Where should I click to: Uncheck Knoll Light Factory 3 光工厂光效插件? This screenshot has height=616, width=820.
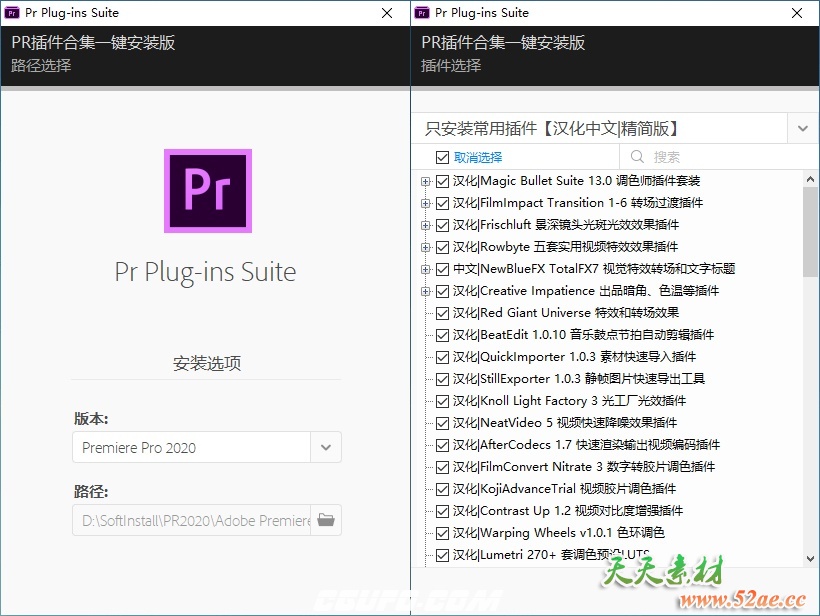(x=442, y=400)
